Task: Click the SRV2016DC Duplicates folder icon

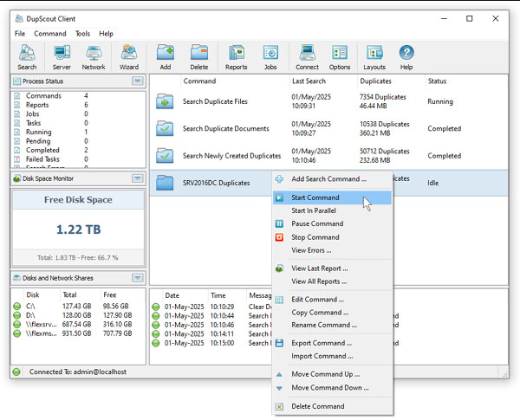Action: [x=165, y=183]
